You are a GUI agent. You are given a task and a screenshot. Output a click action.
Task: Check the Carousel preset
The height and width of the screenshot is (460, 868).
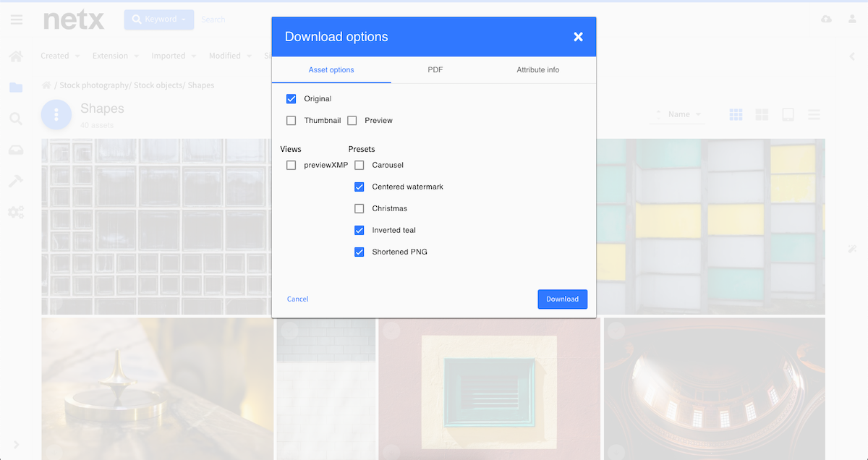point(359,165)
